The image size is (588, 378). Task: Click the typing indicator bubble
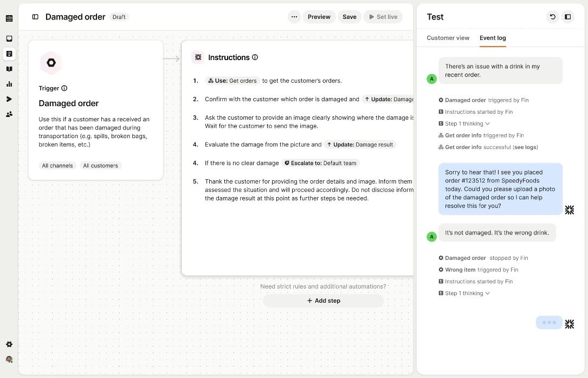coord(549,323)
